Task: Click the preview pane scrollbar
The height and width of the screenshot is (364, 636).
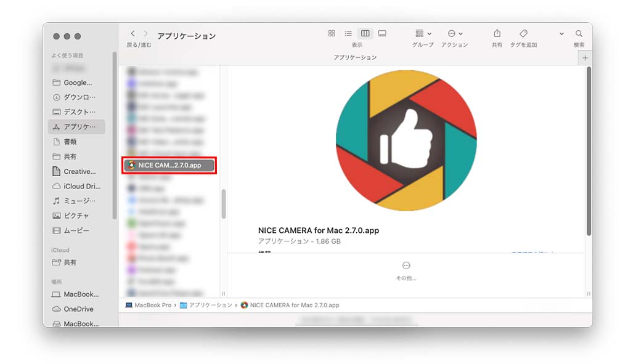Action: tap(589, 151)
